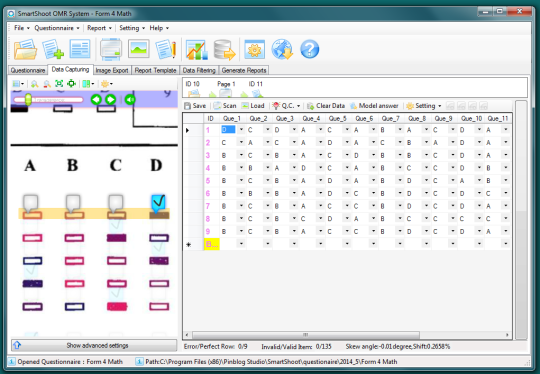This screenshot has height=374, width=540.
Task: Check the option C checkbox bubble
Action: click(x=116, y=203)
